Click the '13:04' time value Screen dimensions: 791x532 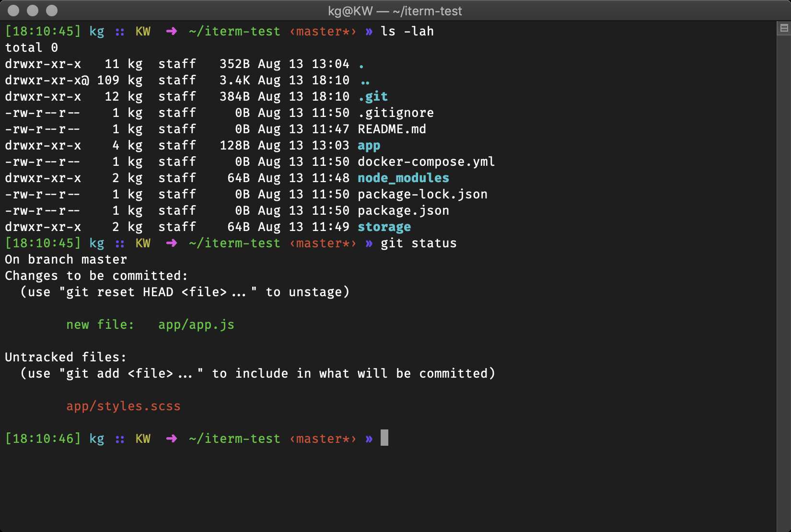click(x=331, y=64)
